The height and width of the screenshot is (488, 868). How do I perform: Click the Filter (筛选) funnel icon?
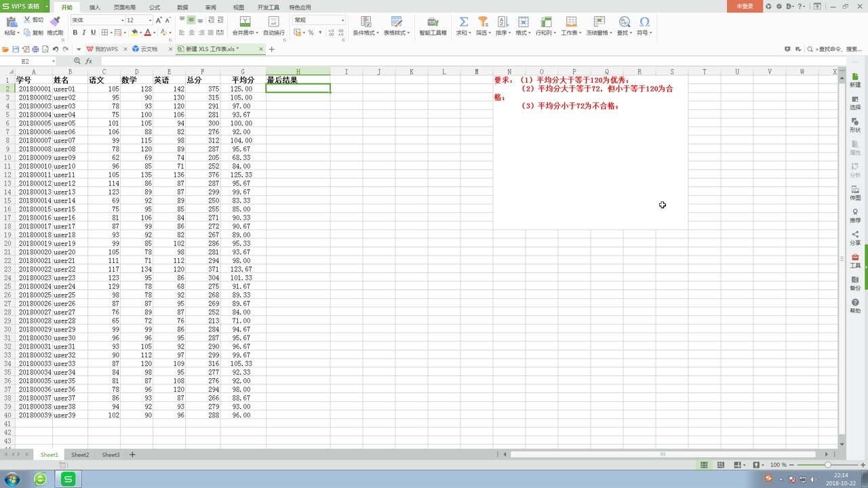point(483,22)
